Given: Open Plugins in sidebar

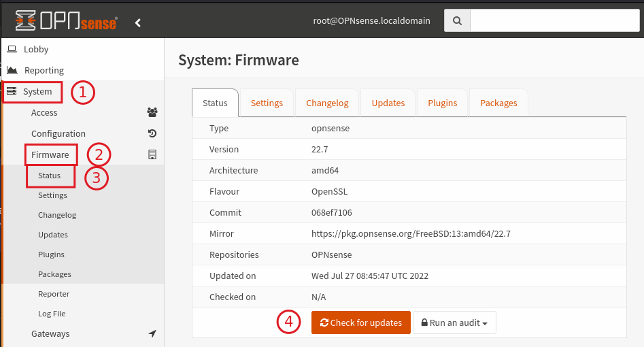Looking at the screenshot, I should pyautogui.click(x=51, y=254).
